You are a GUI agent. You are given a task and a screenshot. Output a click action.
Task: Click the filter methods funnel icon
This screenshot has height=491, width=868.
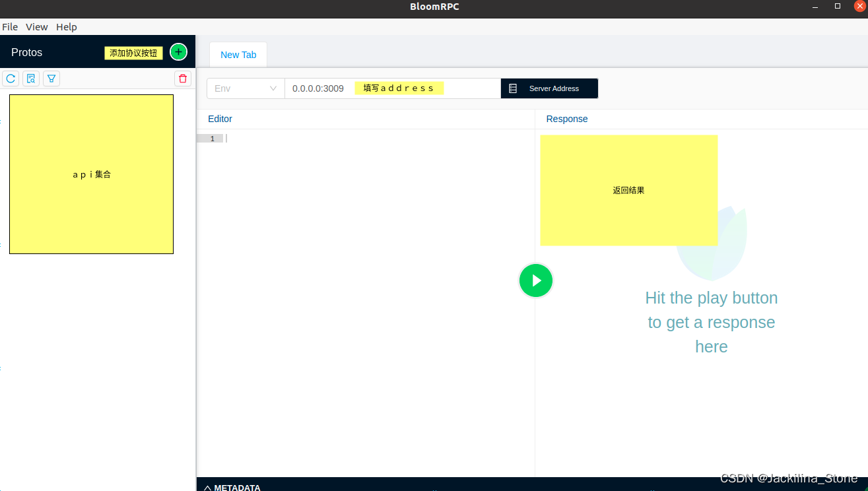(51, 79)
